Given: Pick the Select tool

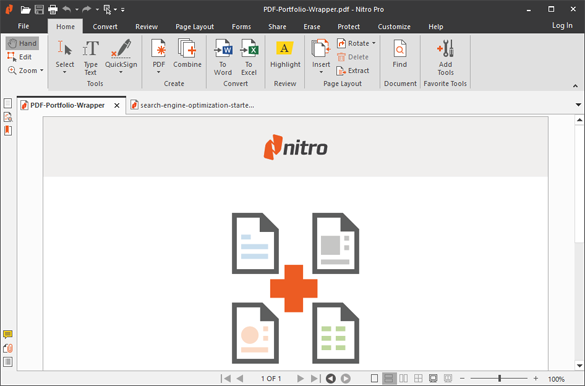Looking at the screenshot, I should coord(65,53).
